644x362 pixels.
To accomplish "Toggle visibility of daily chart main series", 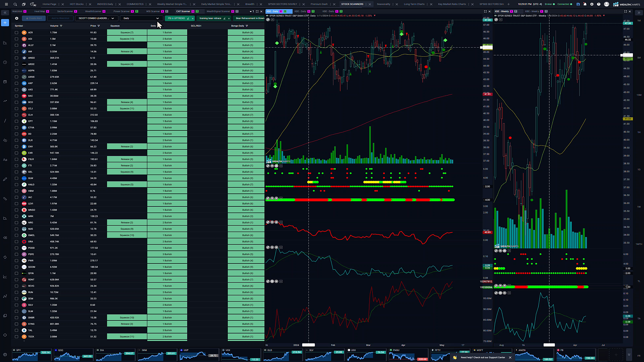I will 268,20.
